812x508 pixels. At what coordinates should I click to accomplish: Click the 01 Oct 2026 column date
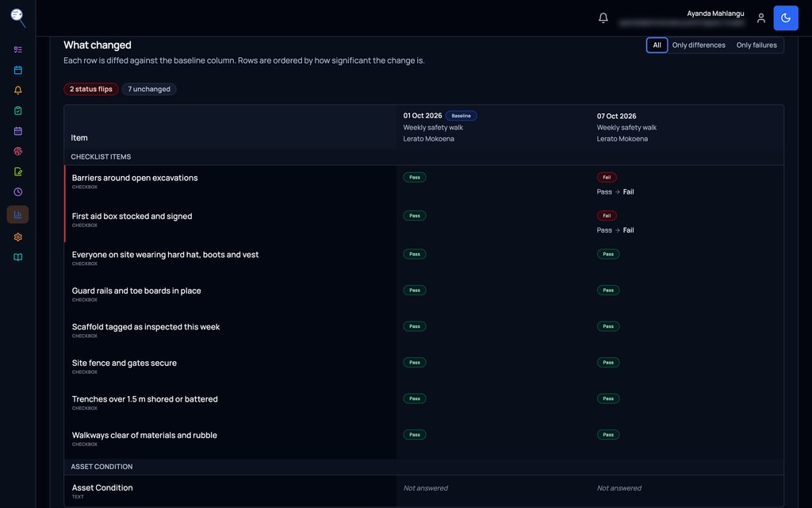pyautogui.click(x=423, y=116)
